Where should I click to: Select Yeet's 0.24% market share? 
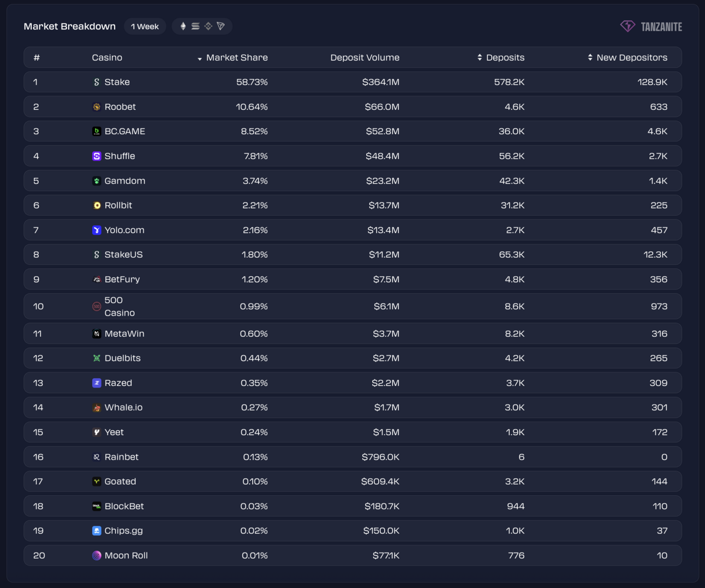(x=254, y=432)
